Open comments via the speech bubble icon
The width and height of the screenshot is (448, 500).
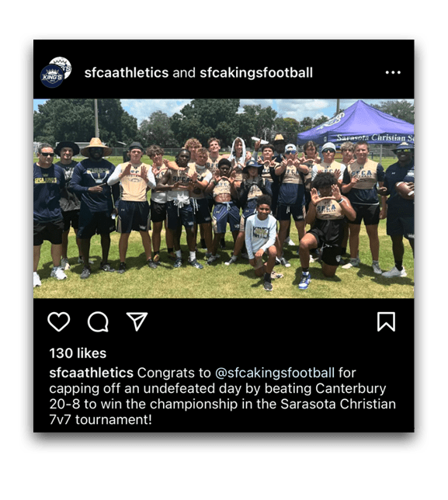[x=98, y=321]
